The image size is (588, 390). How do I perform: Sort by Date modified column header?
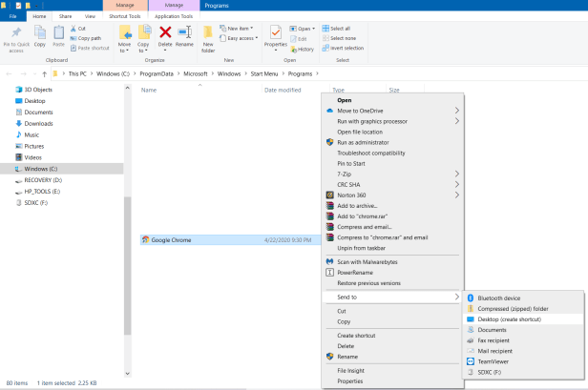click(x=283, y=90)
